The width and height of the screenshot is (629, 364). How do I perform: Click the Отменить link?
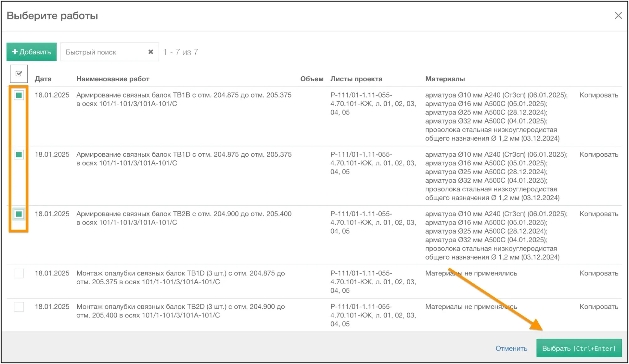pyautogui.click(x=511, y=348)
